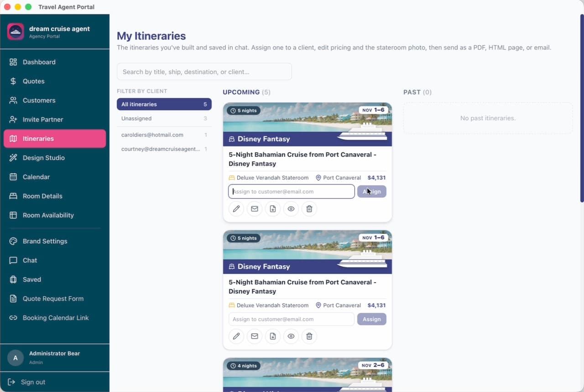
Task: Delete first Disney Fantasy itinerary with trash icon
Action: point(309,209)
